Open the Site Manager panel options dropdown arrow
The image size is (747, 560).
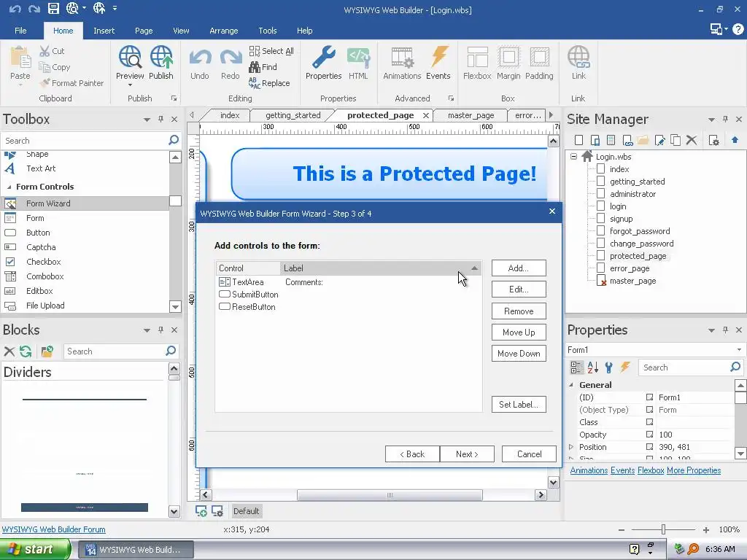711,120
